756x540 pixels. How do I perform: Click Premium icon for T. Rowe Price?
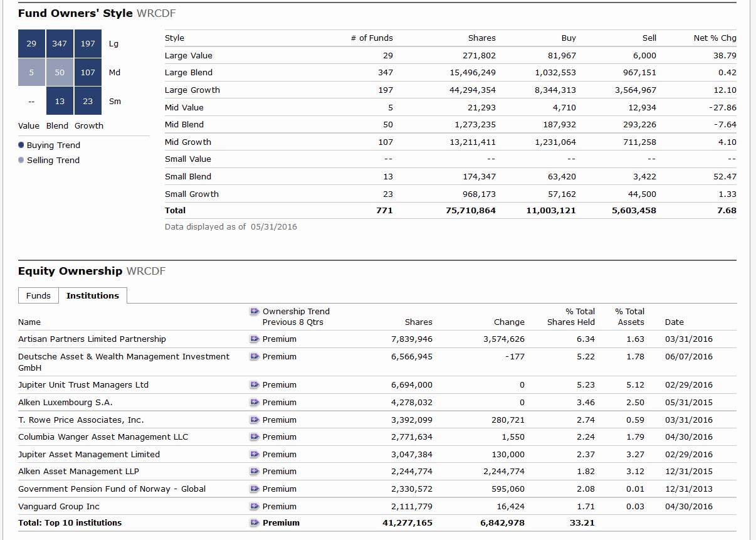click(x=254, y=420)
